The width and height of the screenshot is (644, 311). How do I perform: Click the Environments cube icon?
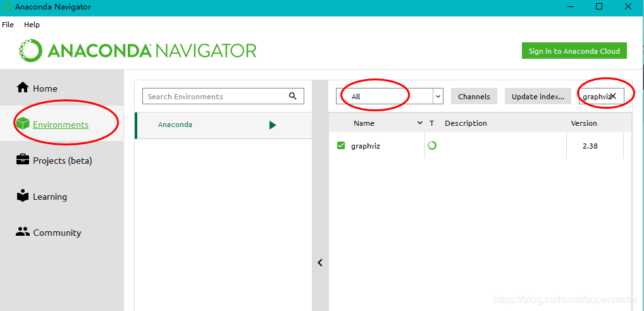(x=23, y=123)
